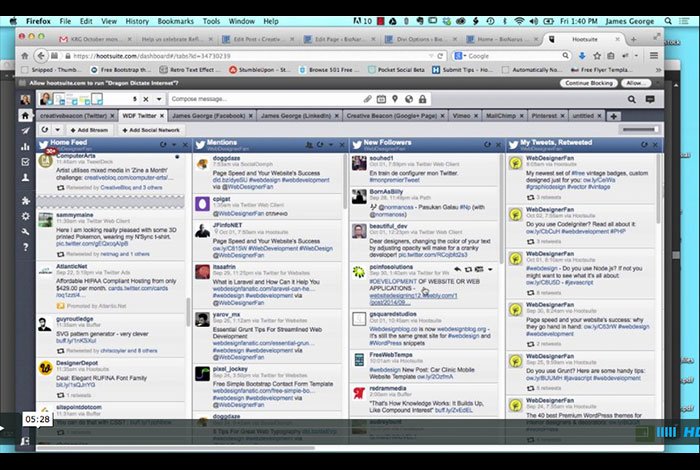Show more bookmarks with the toolbar chevron
The image size is (700, 470).
click(x=658, y=70)
